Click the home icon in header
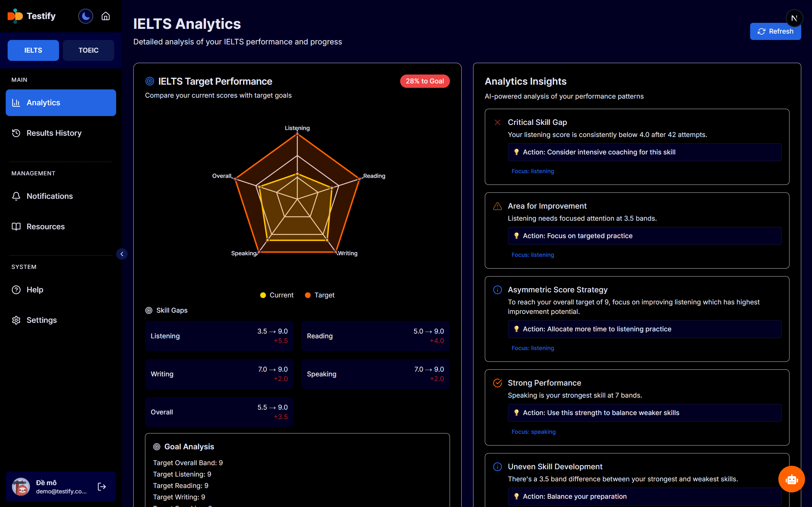Image resolution: width=812 pixels, height=507 pixels. pyautogui.click(x=106, y=16)
